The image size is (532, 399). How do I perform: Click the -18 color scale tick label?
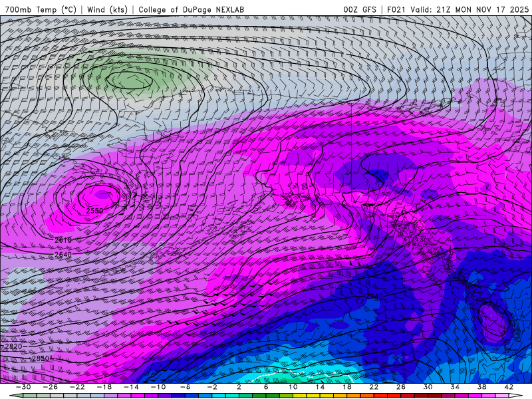click(x=104, y=387)
